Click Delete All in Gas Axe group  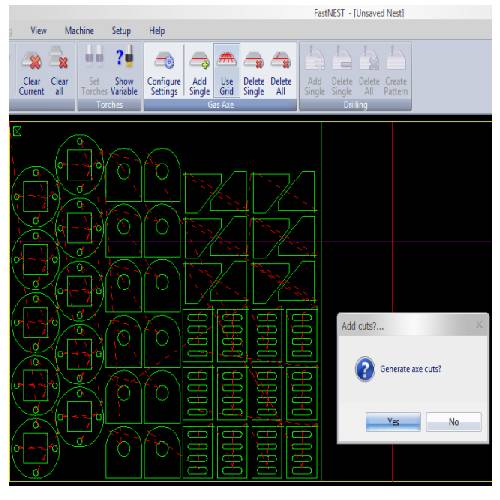coord(281,71)
